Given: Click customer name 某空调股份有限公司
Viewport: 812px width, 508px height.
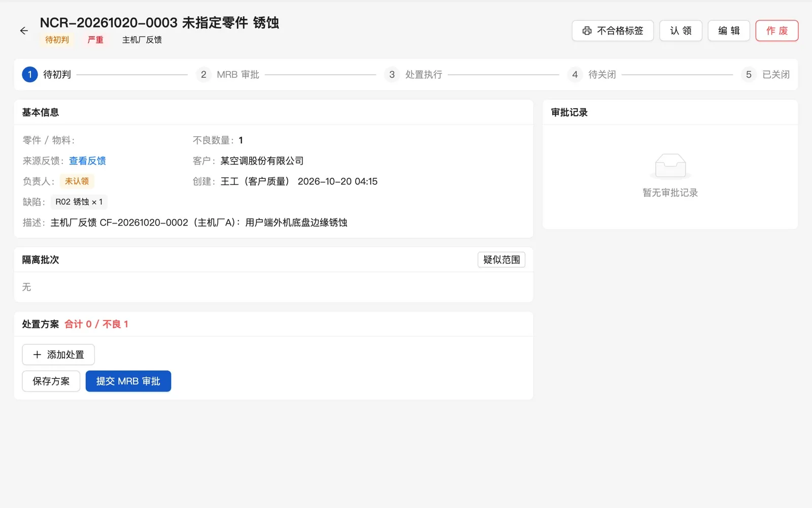Looking at the screenshot, I should (262, 161).
